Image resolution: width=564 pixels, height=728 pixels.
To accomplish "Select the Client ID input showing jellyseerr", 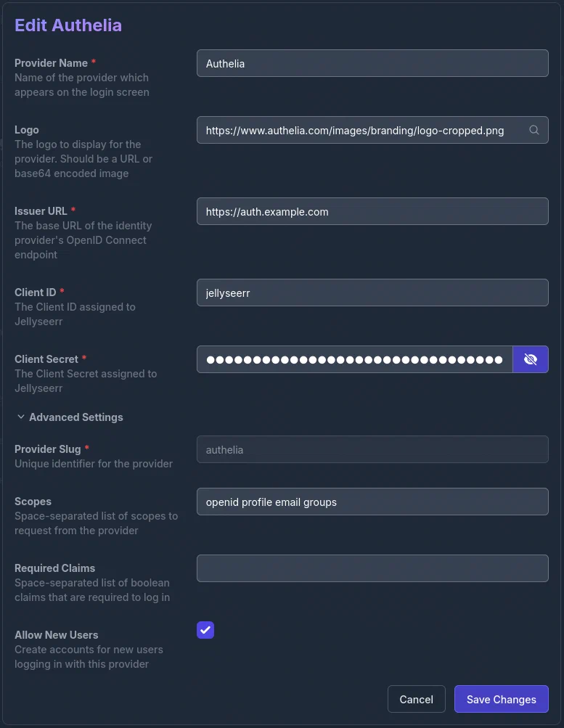I will (372, 293).
